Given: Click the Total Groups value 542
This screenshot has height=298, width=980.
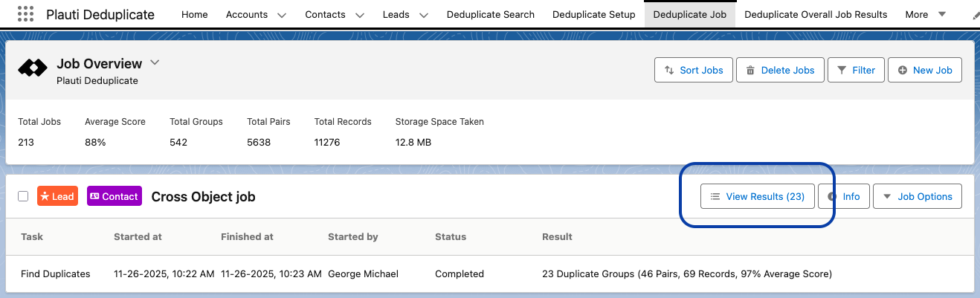Looking at the screenshot, I should coord(179,142).
